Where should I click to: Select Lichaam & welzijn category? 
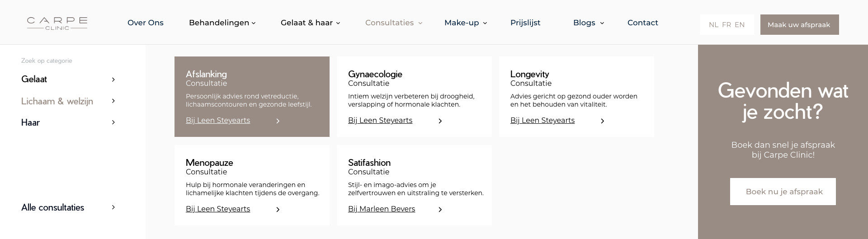click(57, 101)
